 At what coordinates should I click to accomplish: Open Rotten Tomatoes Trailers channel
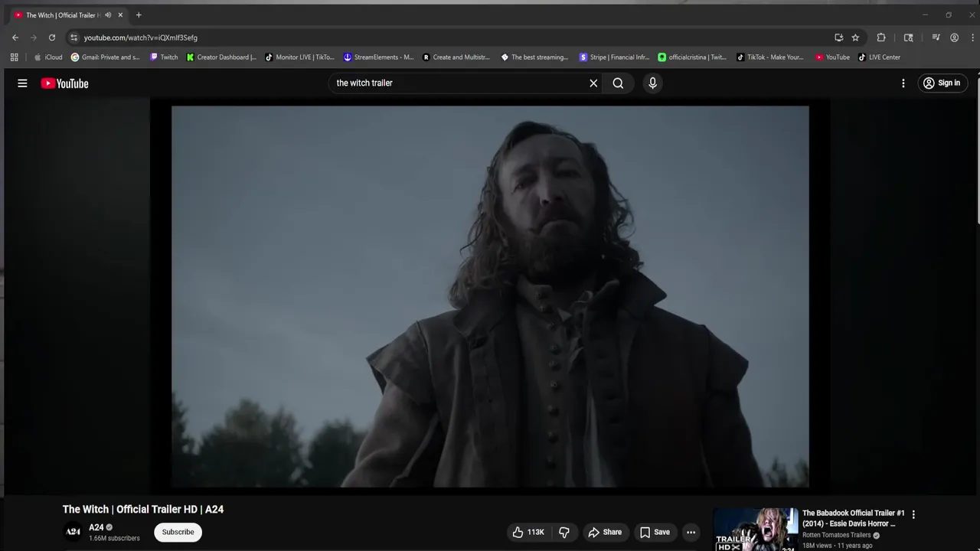836,535
